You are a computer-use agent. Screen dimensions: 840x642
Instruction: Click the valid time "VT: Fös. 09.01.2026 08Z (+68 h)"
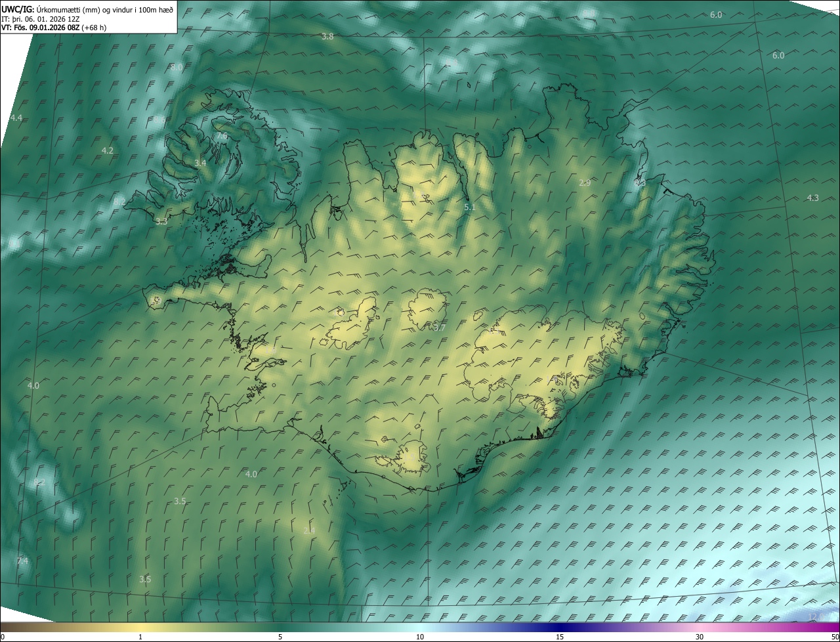[52, 28]
